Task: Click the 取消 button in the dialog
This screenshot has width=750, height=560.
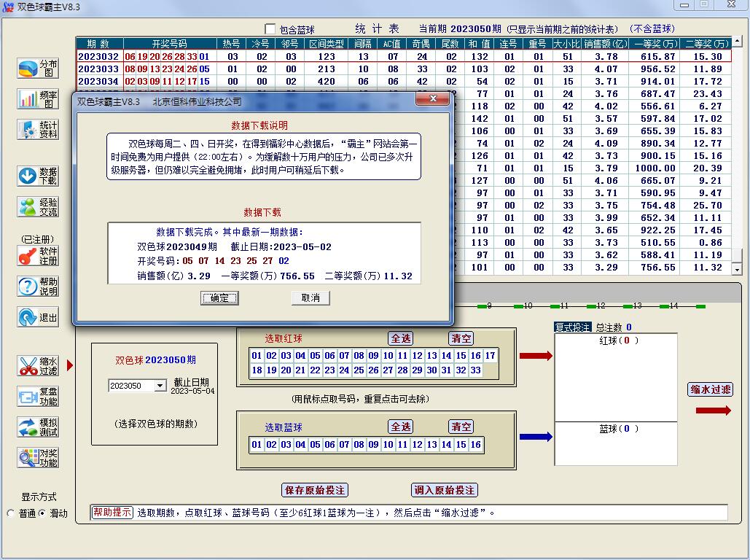Action: tap(310, 298)
